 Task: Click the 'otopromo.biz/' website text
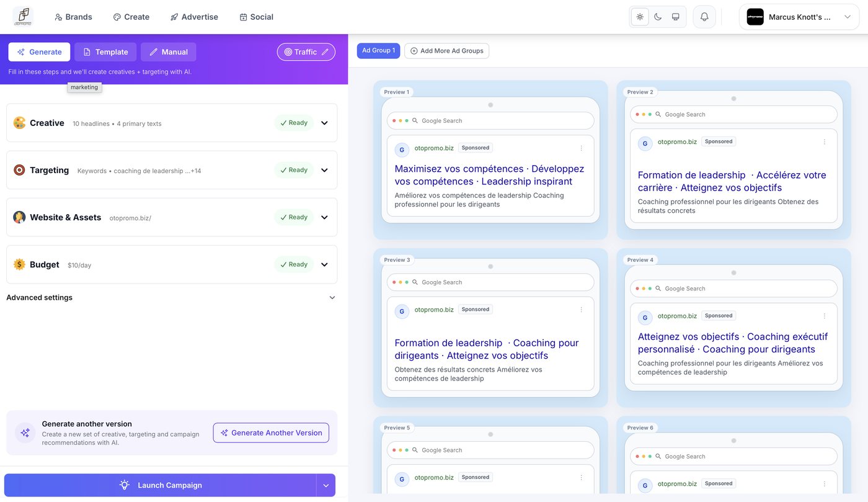(x=130, y=218)
